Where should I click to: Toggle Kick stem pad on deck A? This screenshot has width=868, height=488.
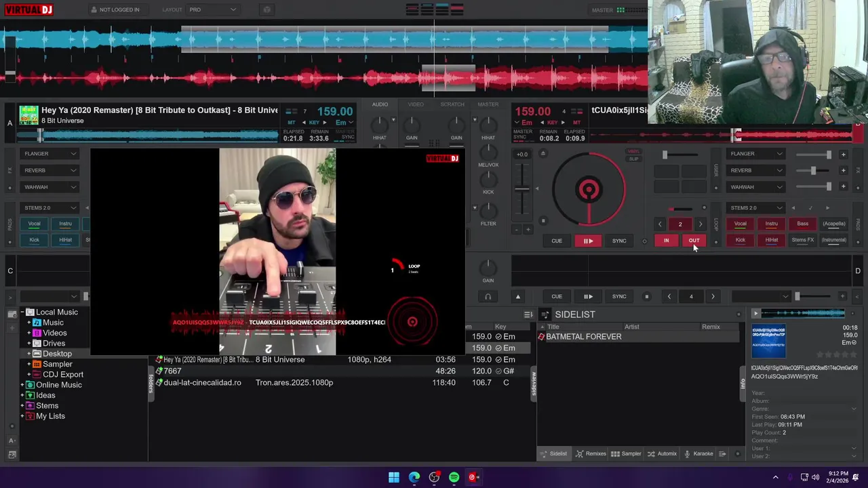34,240
